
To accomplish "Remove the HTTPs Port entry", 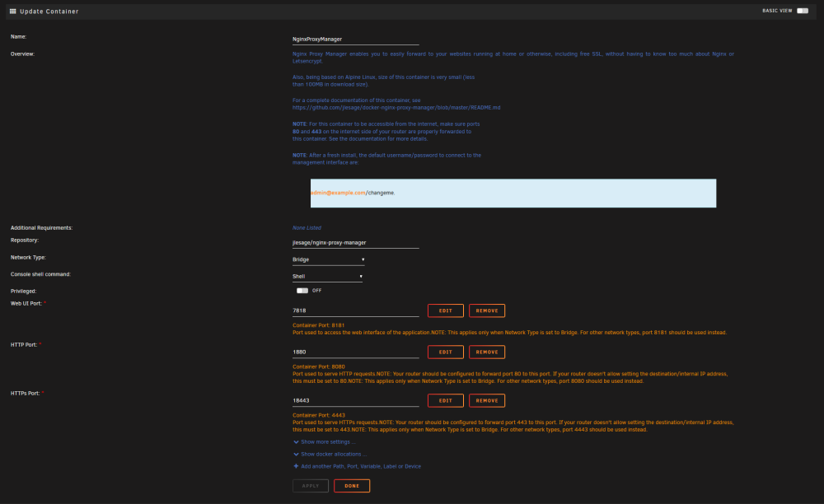I will pyautogui.click(x=487, y=400).
